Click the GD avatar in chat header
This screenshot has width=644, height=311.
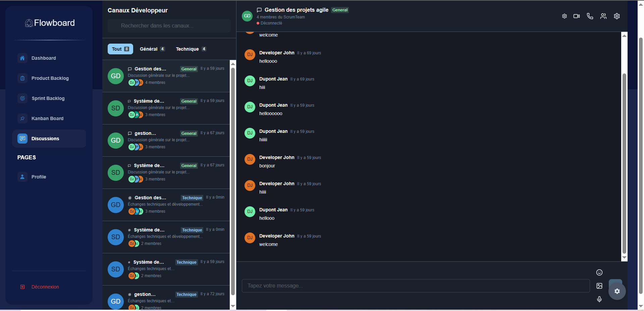247,16
